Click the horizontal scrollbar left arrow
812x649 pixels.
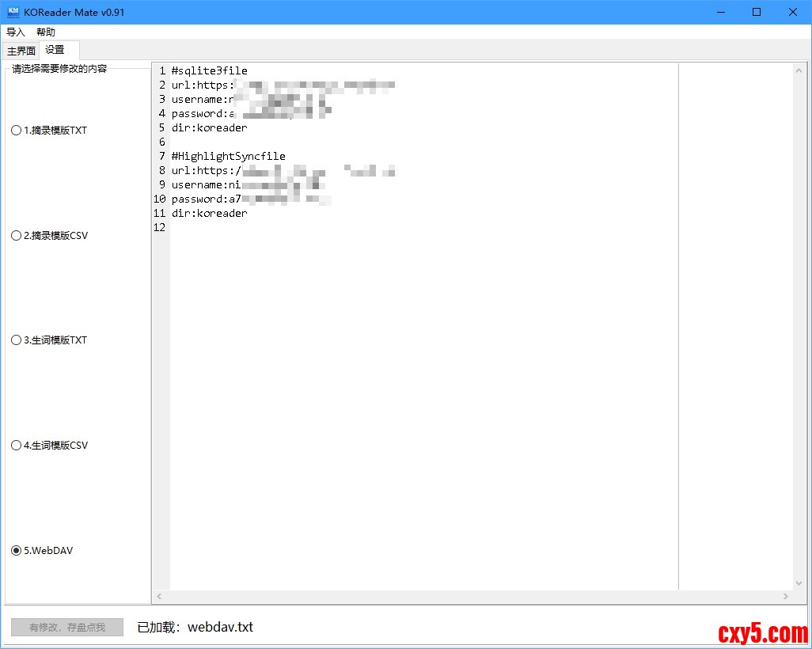click(160, 596)
